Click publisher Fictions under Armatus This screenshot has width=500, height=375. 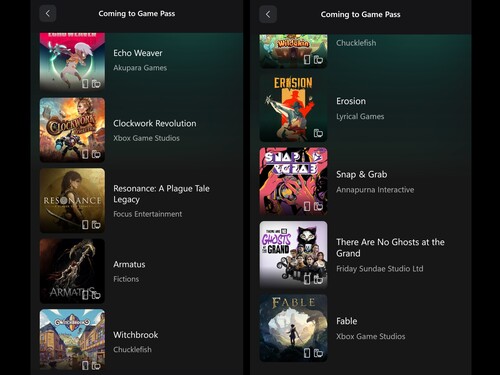(126, 279)
